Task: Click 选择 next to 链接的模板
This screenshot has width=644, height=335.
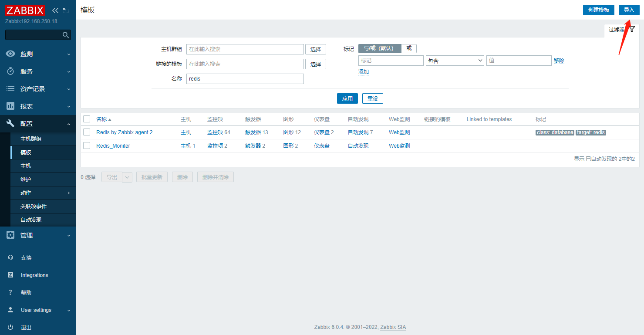Action: (x=316, y=64)
